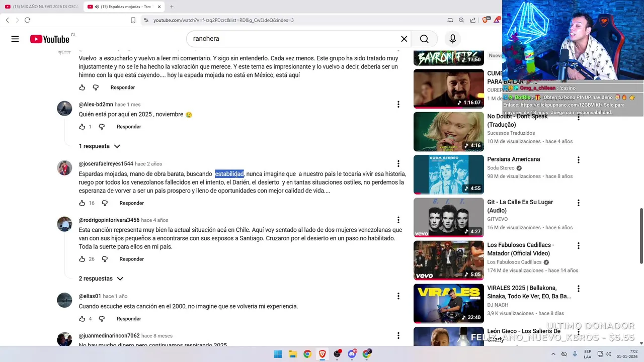Screen dimensions: 644x362
Task: Expand '2 respuestas' replies thread
Action: click(x=101, y=279)
